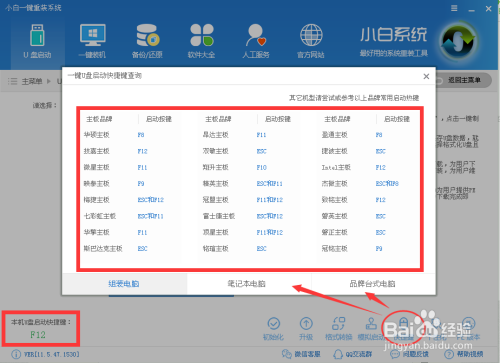This screenshot has height=363, width=500.
Task: Open the hamburger menu in title bar
Action: point(454,8)
